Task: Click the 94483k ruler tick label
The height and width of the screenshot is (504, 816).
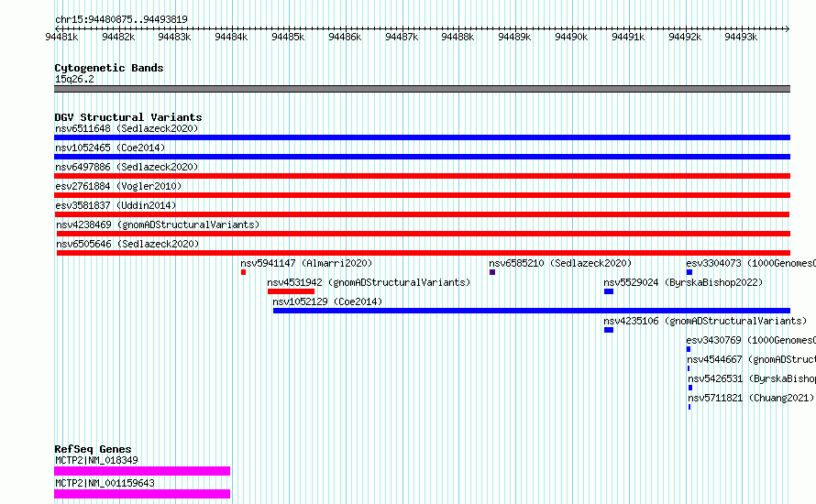Action: [174, 37]
